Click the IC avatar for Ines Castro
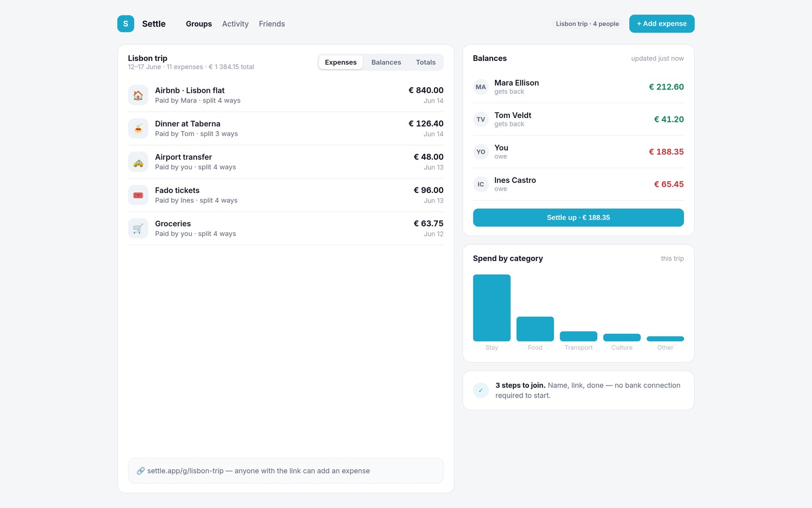This screenshot has height=508, width=812. point(481,184)
